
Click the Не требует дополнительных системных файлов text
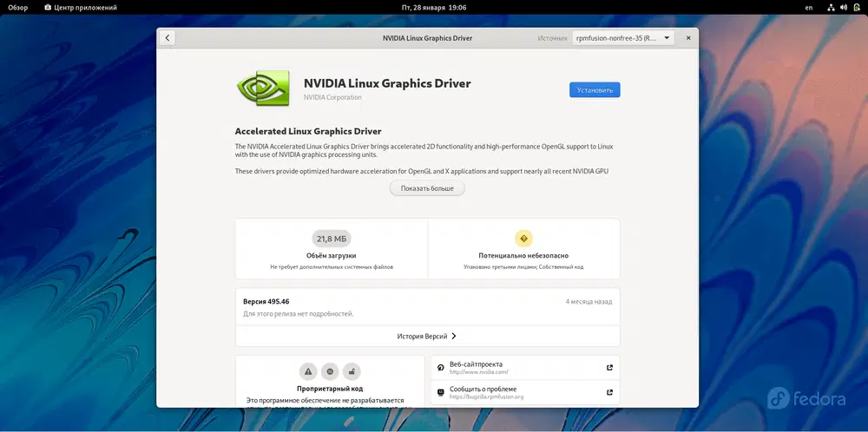click(x=332, y=266)
